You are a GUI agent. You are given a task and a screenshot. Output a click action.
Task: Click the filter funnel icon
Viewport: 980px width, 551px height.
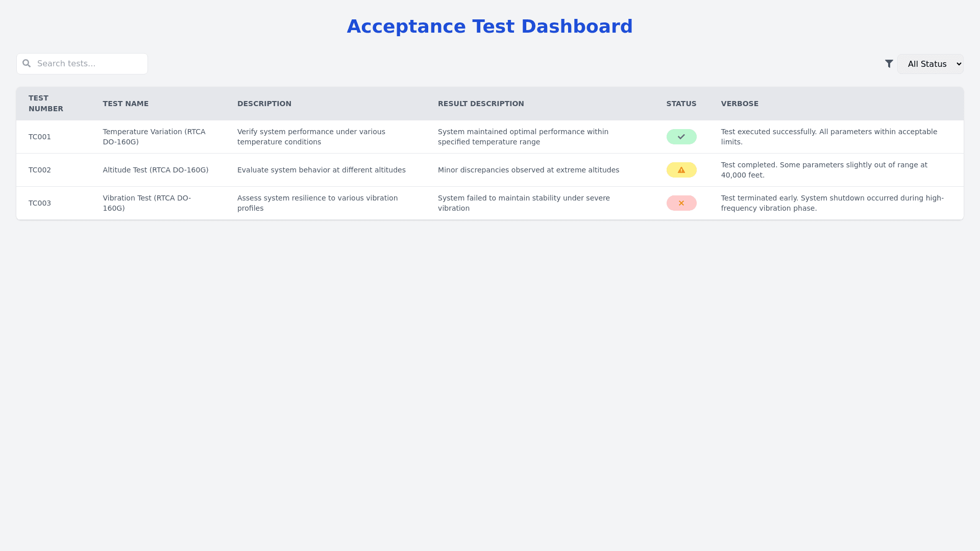pyautogui.click(x=889, y=64)
